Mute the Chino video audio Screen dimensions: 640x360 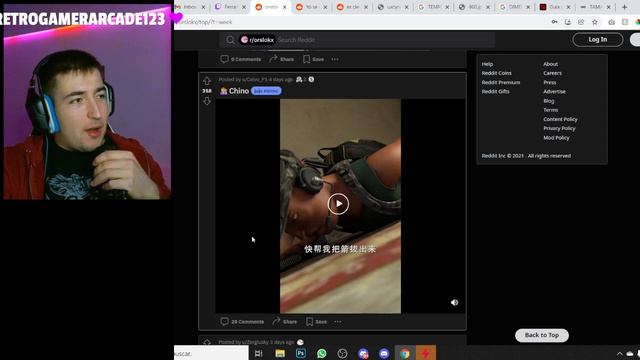(x=454, y=302)
